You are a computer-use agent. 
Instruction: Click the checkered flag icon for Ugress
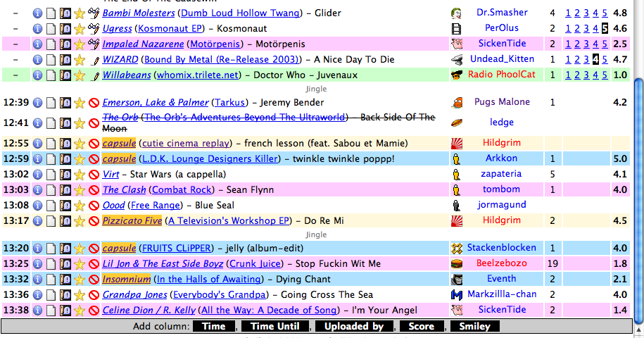coord(94,28)
